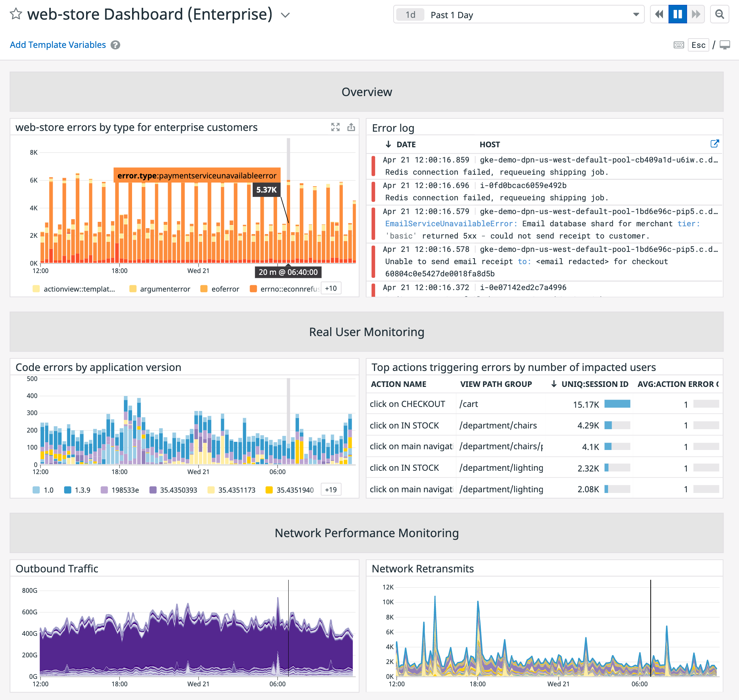Click the Add Template Variables link
The image size is (739, 700).
click(58, 45)
